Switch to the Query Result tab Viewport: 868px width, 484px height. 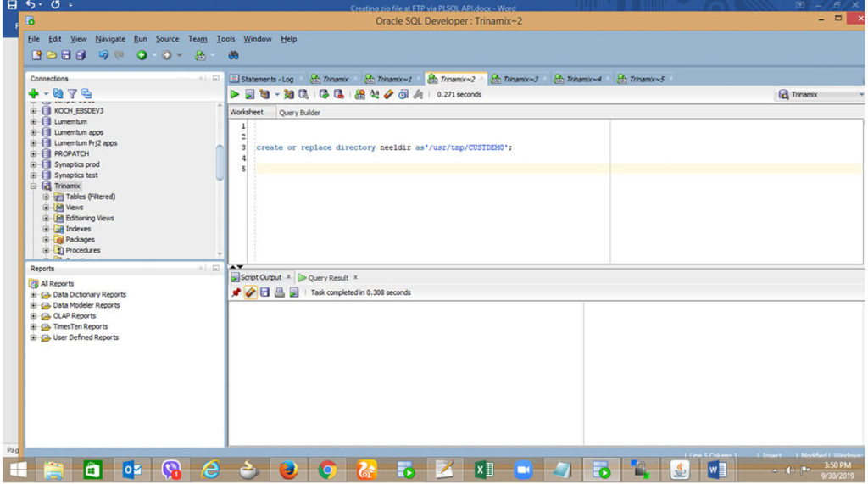(x=328, y=278)
